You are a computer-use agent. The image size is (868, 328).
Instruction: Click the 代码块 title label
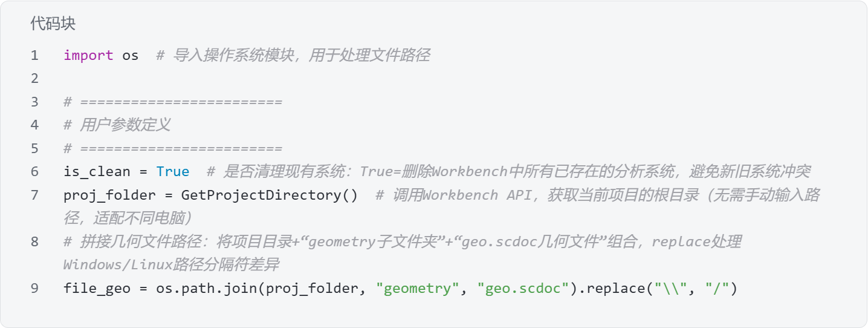53,24
